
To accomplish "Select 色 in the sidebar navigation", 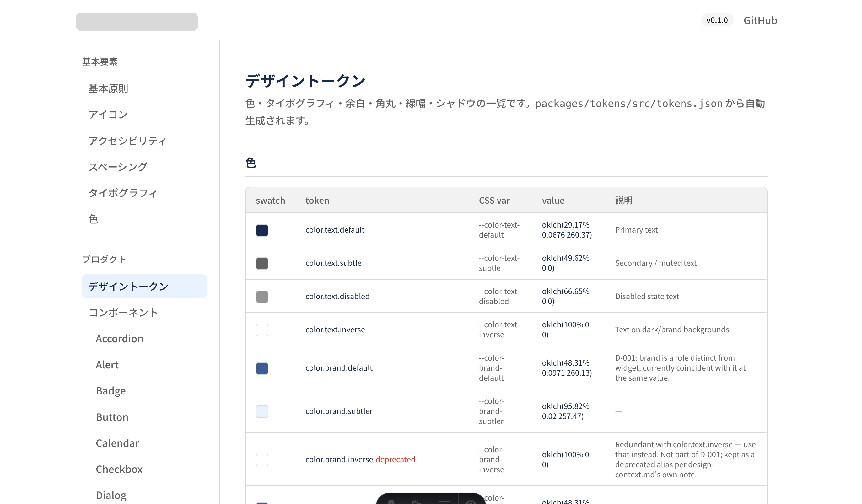I will coord(93,219).
